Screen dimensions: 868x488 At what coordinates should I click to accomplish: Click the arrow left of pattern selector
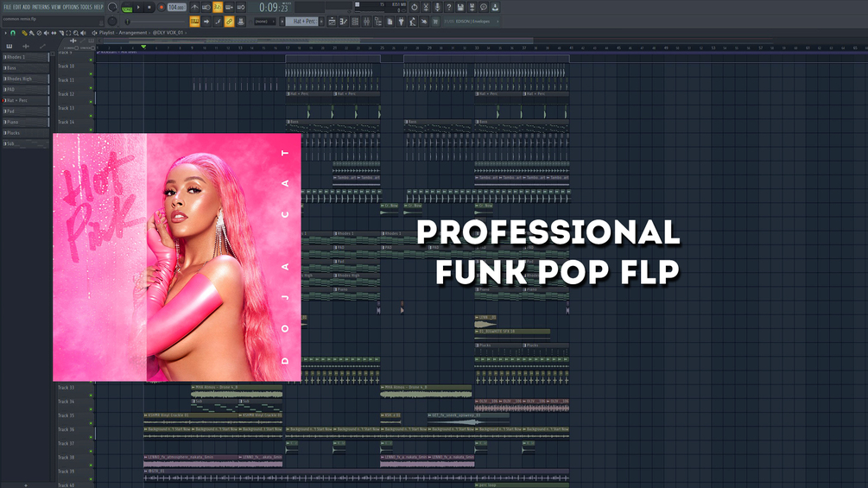click(x=282, y=22)
